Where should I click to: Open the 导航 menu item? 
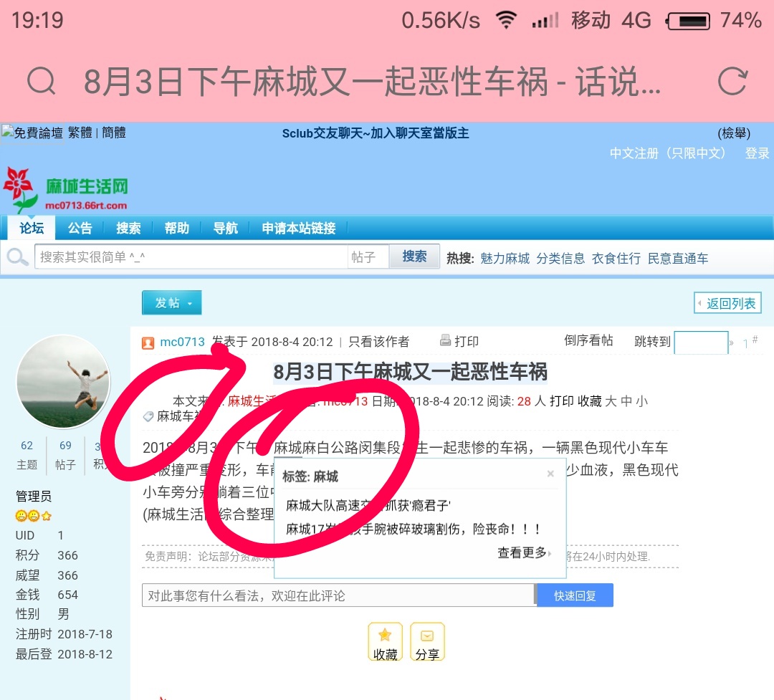pyautogui.click(x=225, y=228)
